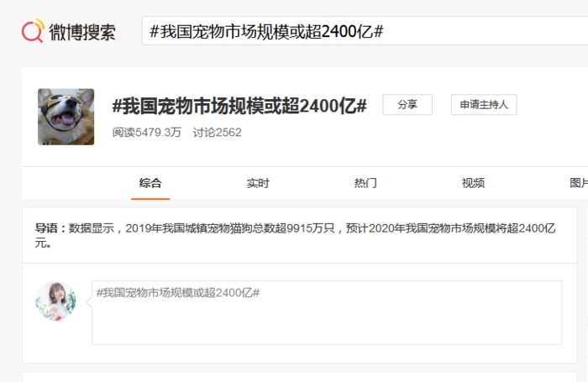Screen dimensions: 588x382
Task: Click the orange underline beneath the 综合 tab
Action: 150,199
